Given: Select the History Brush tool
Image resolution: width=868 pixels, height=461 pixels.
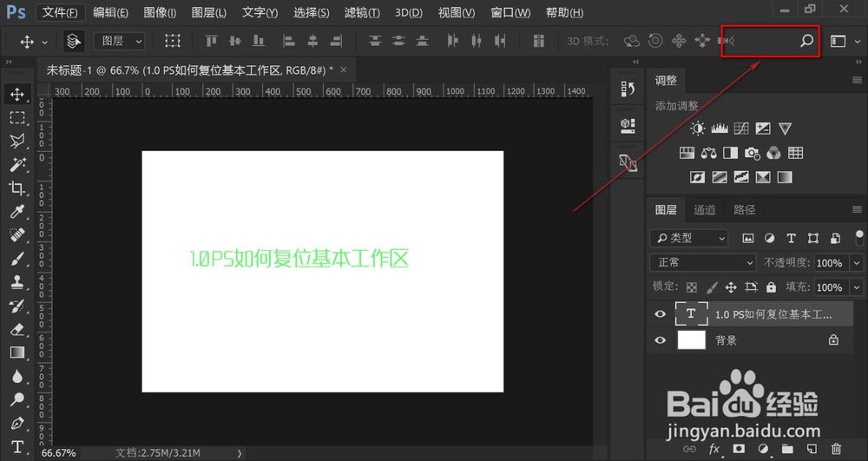Looking at the screenshot, I should (x=17, y=306).
